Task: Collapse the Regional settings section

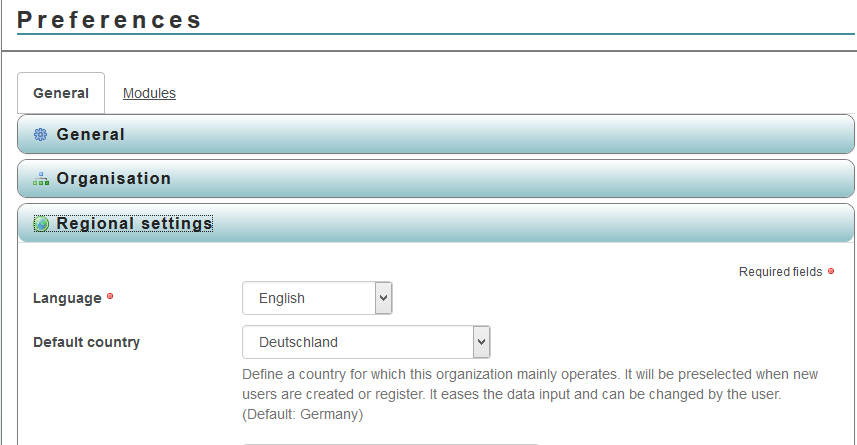Action: 436,224
